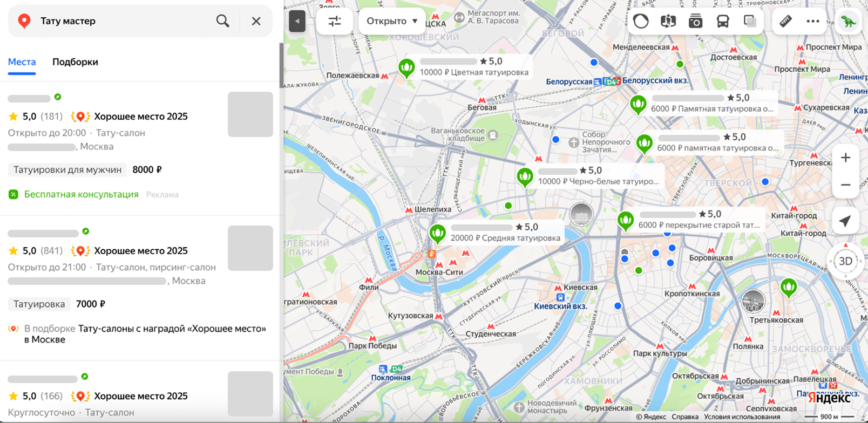Click the side panel vertical scrollbar
Viewport: 868px width, 423px height.
[281, 65]
